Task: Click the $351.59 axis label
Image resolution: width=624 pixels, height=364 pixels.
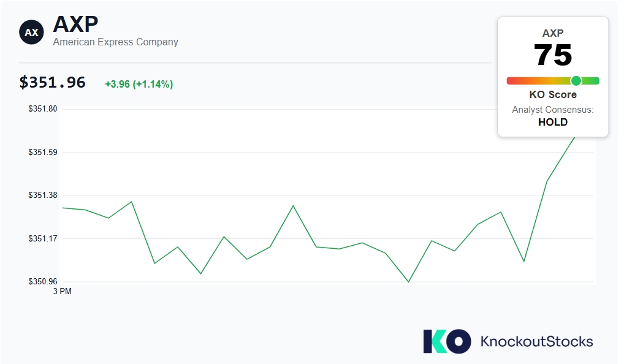Action: coord(42,152)
